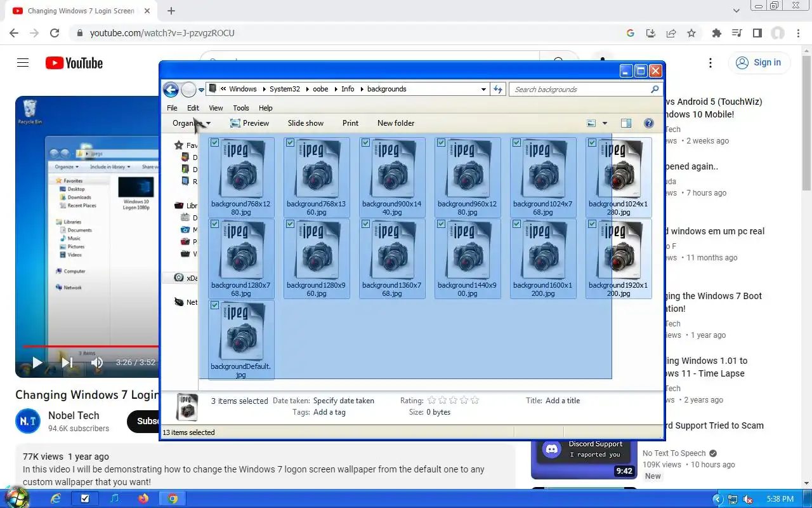
Task: Play the YouTube video
Action: click(x=37, y=363)
